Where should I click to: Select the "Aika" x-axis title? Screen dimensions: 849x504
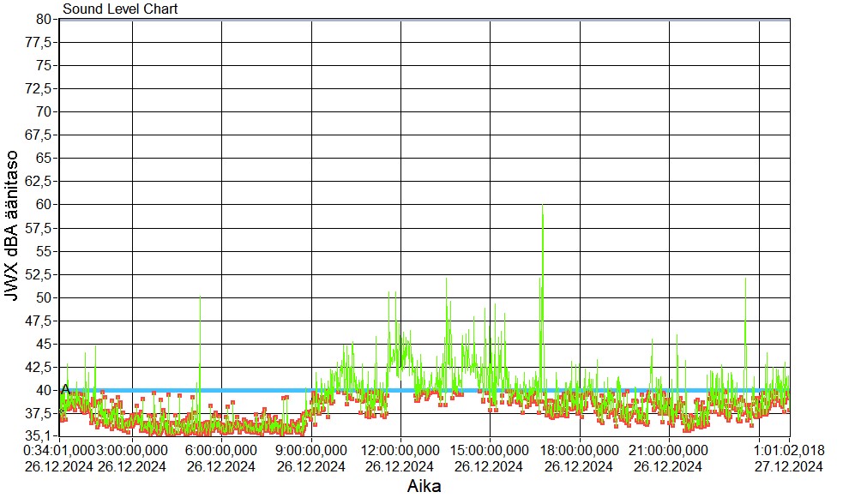pyautogui.click(x=424, y=487)
